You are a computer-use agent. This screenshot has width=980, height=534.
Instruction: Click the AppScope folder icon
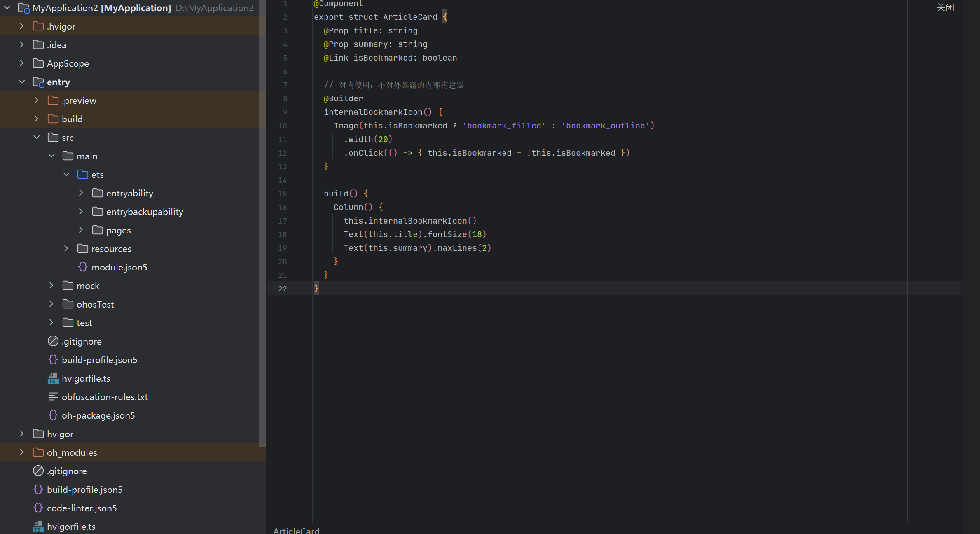click(x=38, y=63)
